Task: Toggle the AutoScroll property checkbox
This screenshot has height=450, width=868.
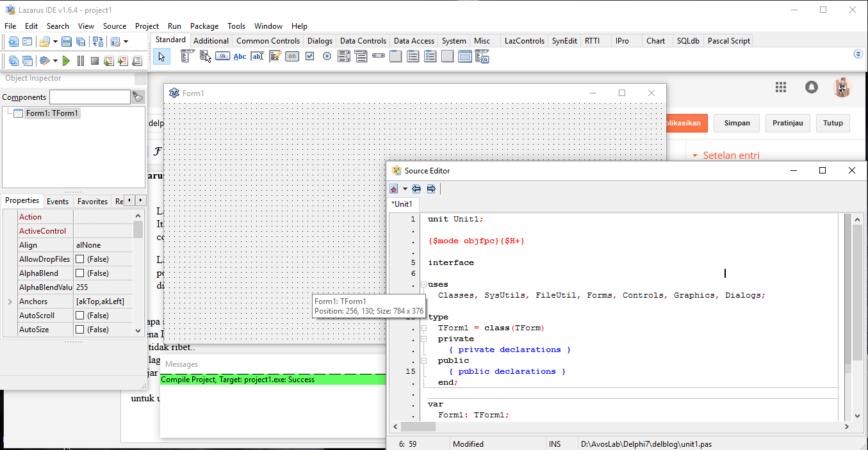Action: tap(80, 316)
